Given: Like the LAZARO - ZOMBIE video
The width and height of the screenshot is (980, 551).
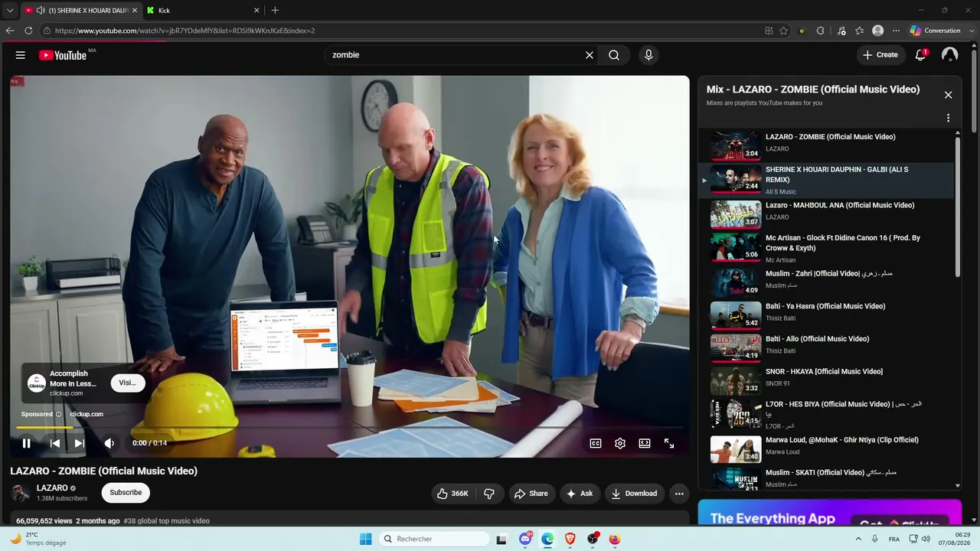Looking at the screenshot, I should [x=452, y=494].
